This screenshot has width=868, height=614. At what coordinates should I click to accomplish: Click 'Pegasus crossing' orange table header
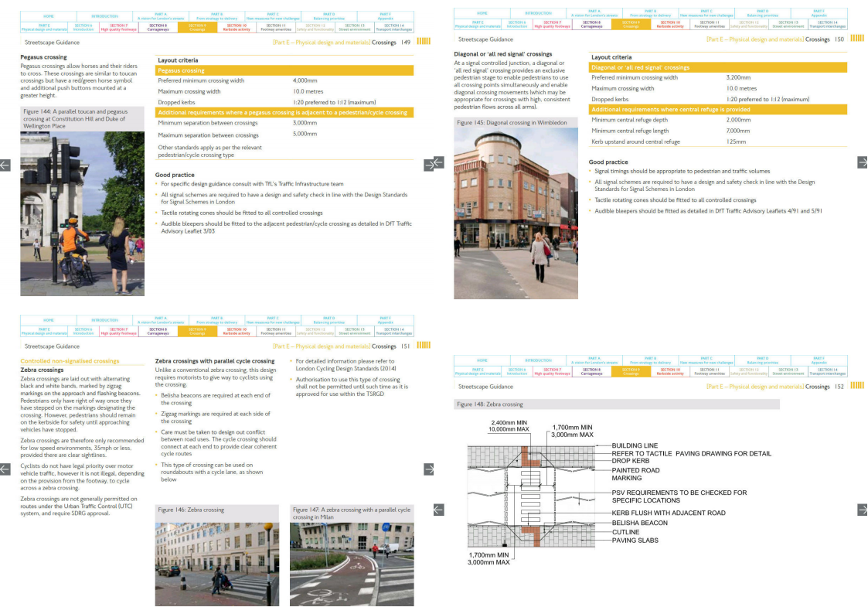(x=284, y=70)
